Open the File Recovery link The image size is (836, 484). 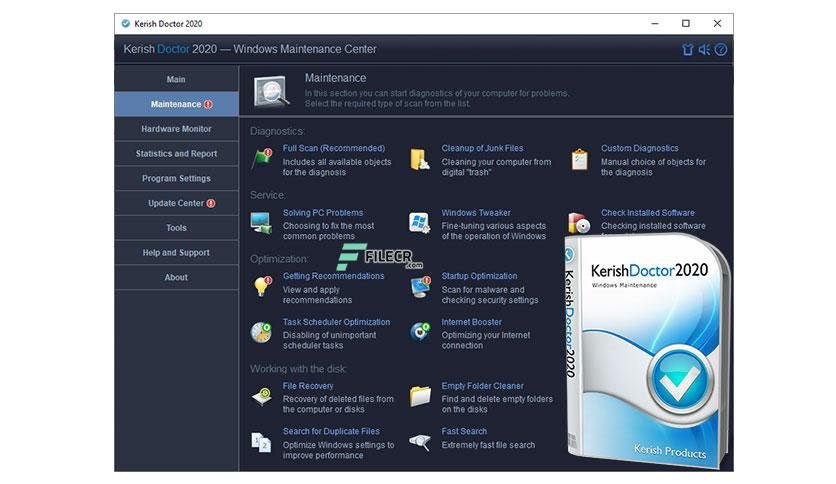[x=308, y=385]
